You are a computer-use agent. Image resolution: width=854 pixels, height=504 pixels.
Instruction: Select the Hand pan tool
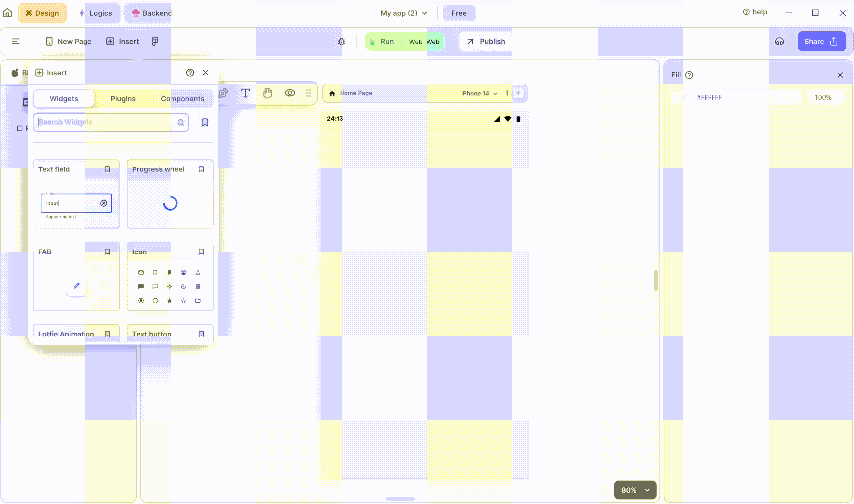[267, 93]
